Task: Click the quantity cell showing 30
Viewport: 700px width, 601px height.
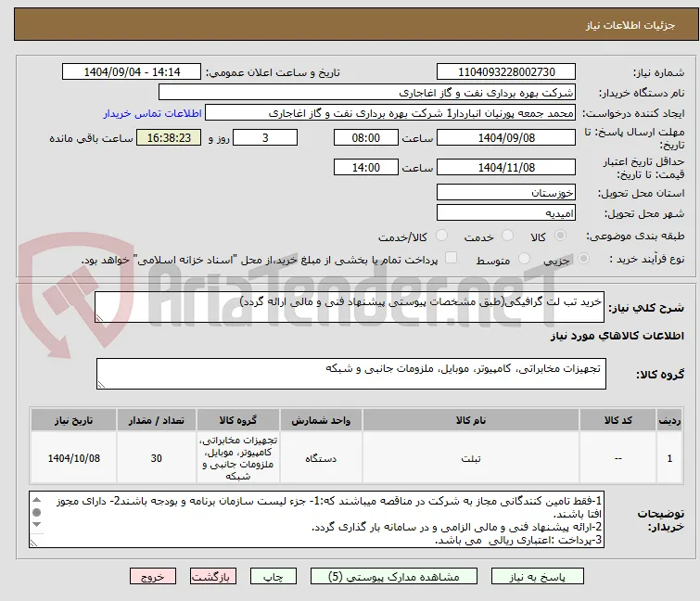Action: click(x=157, y=458)
